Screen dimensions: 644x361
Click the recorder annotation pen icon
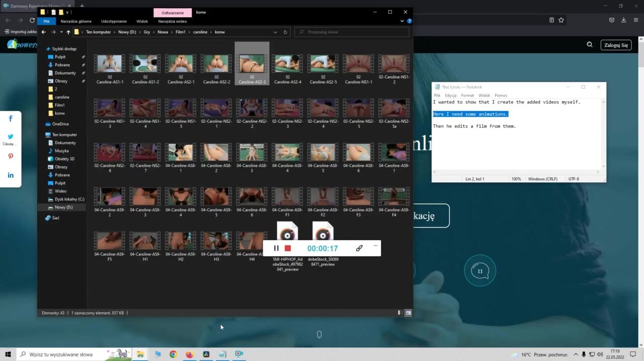pos(359,248)
